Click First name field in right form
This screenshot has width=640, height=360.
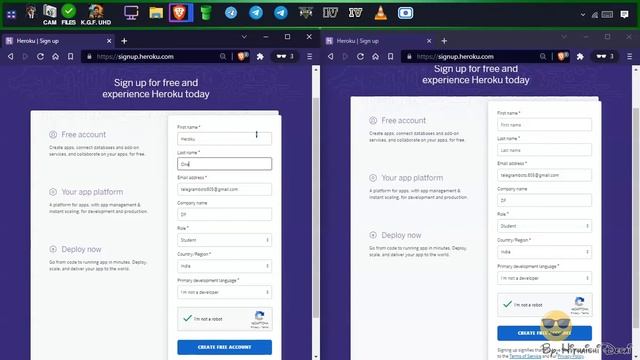click(544, 124)
